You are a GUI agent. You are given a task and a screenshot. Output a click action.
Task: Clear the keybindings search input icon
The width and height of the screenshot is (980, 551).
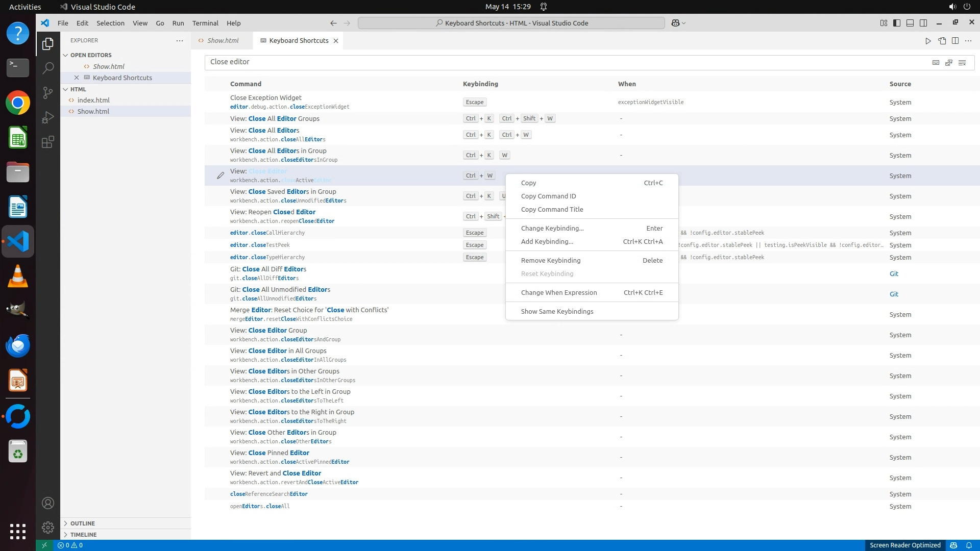coord(962,62)
